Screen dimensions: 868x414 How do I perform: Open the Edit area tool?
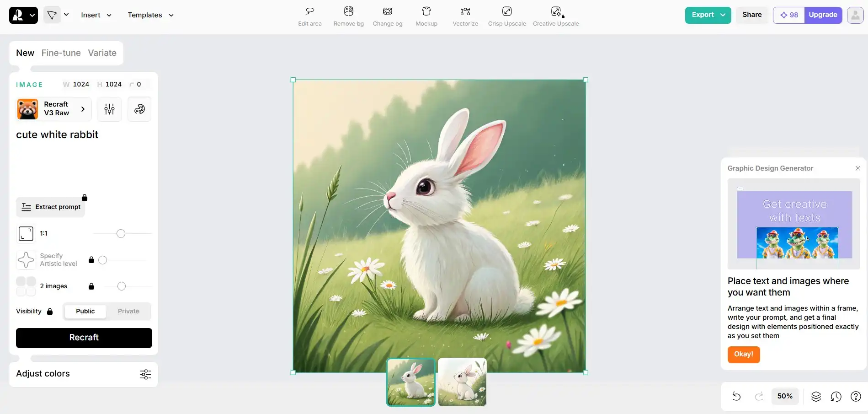click(309, 16)
